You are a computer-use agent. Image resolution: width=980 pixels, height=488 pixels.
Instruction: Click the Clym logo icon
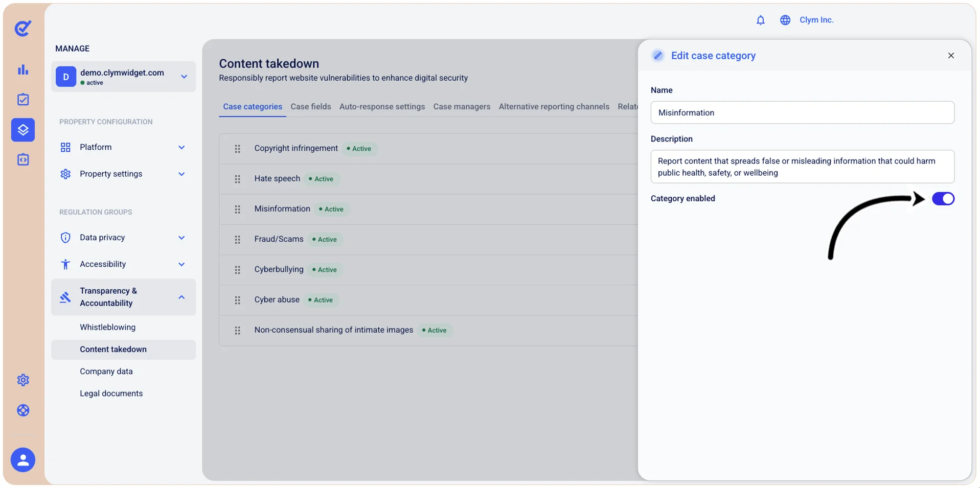[x=23, y=28]
